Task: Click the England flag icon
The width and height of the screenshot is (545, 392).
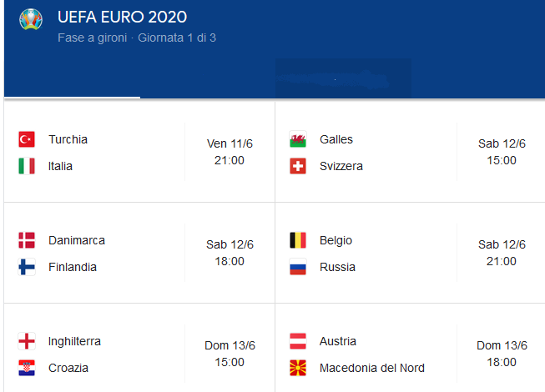Action: point(27,341)
